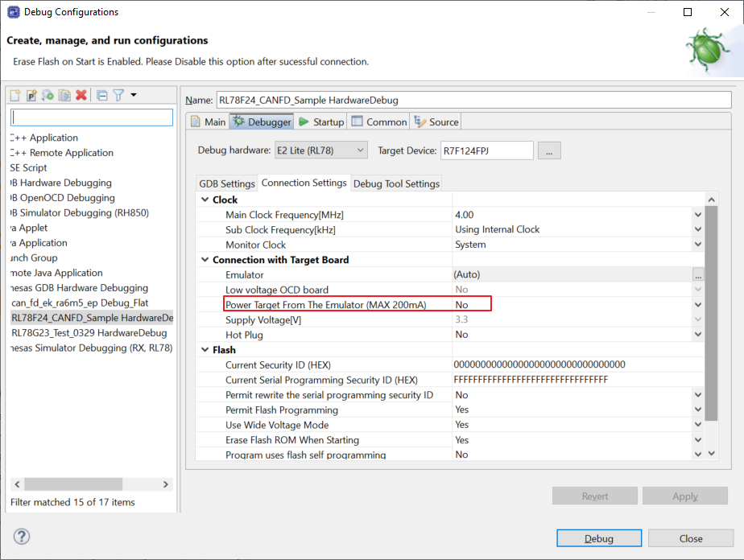Screen dimensions: 744x560
Task: Click the Filter funnel icon
Action: [118, 95]
